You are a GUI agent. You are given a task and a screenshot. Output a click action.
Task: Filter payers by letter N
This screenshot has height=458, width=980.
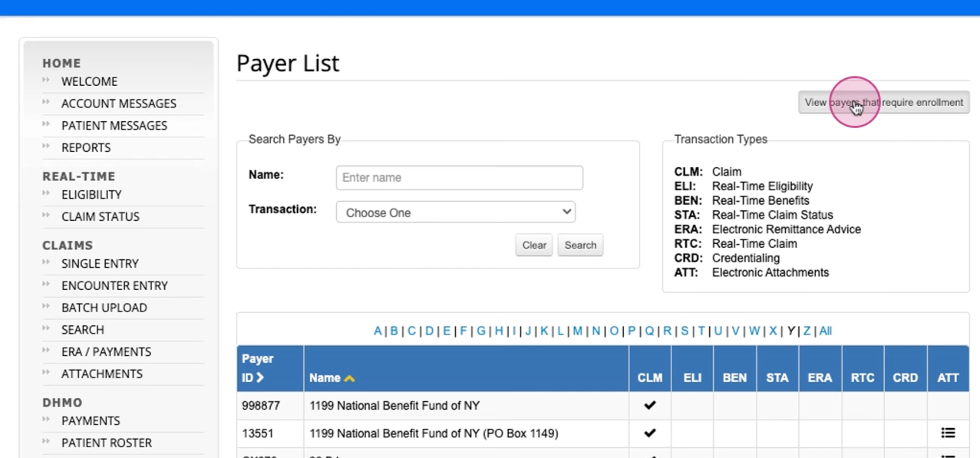596,331
